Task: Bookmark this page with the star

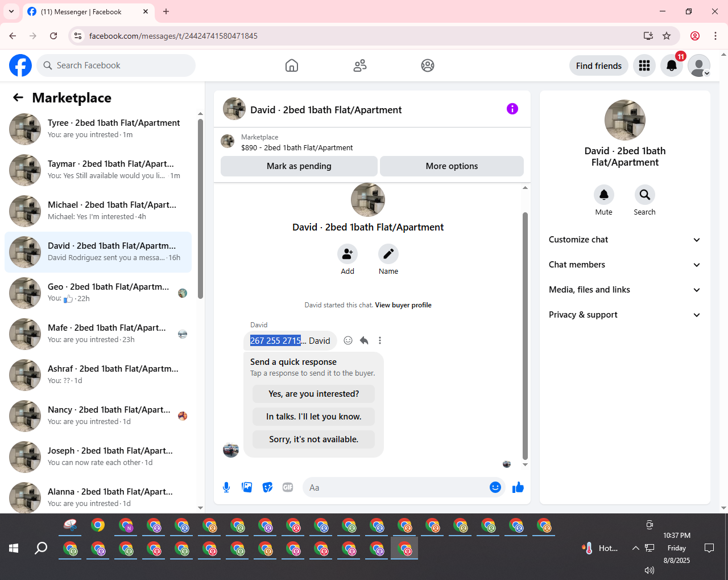Action: (x=667, y=36)
